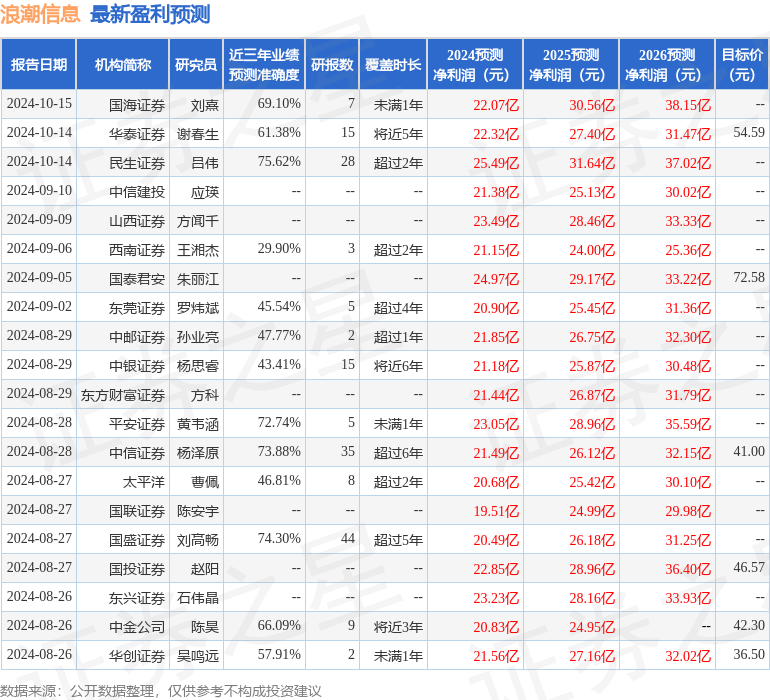Click the 超过4年 coverage duration

(x=398, y=308)
